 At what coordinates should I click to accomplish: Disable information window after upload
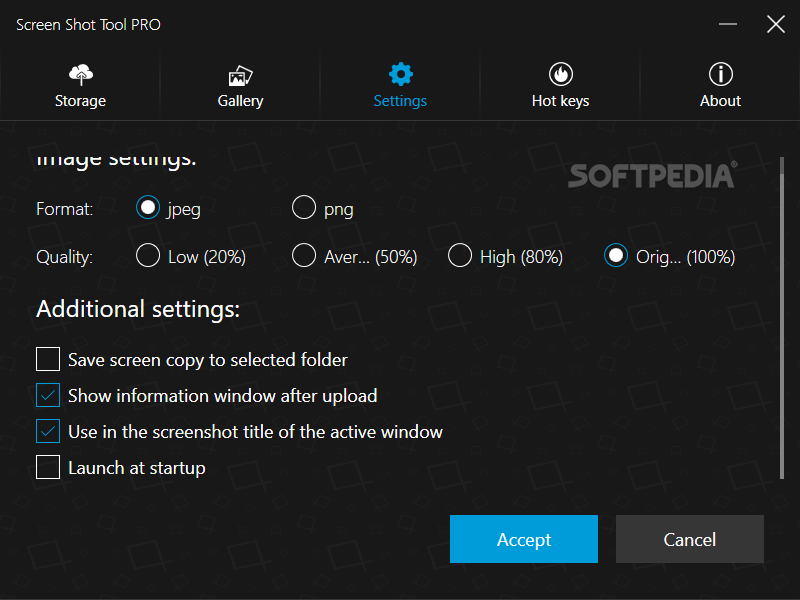[x=47, y=395]
